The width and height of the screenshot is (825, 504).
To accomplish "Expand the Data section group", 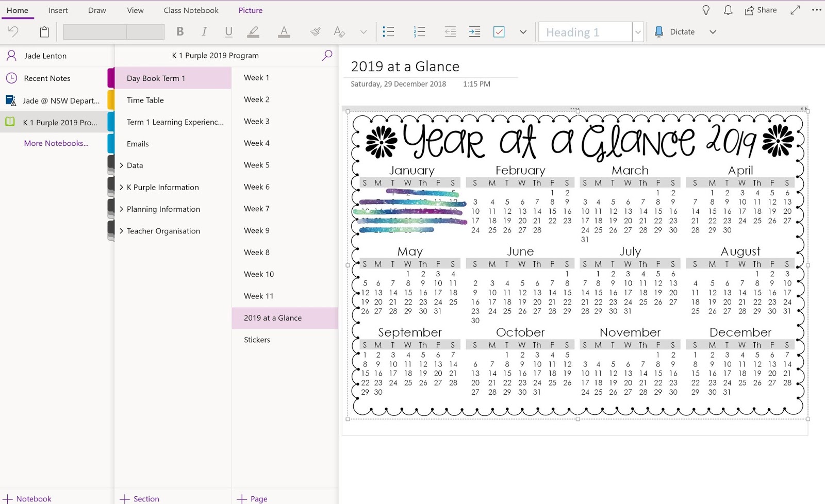I will [122, 165].
